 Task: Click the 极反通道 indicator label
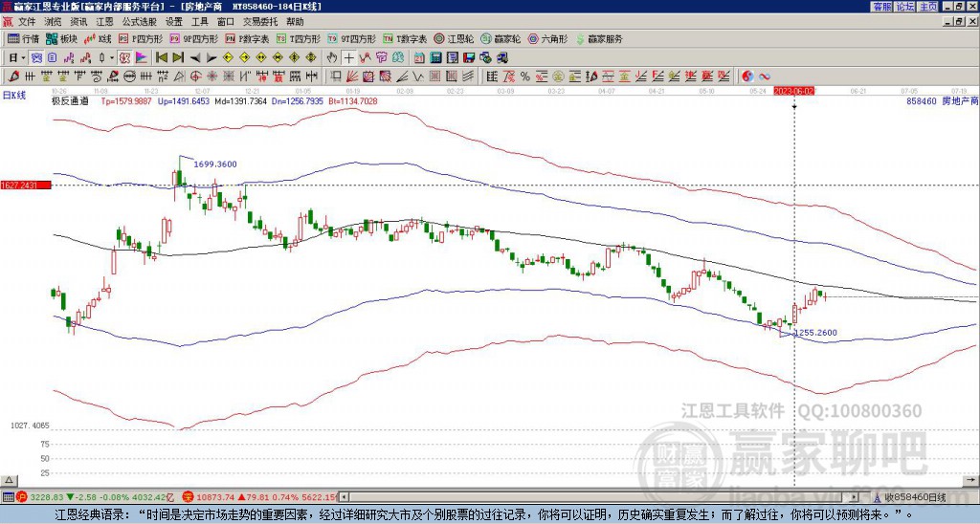70,101
